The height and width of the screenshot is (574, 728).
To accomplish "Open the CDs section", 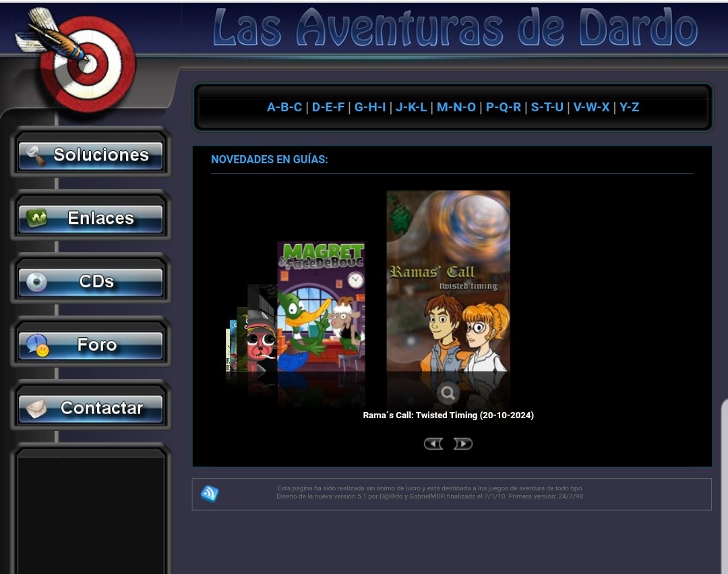I will click(90, 281).
